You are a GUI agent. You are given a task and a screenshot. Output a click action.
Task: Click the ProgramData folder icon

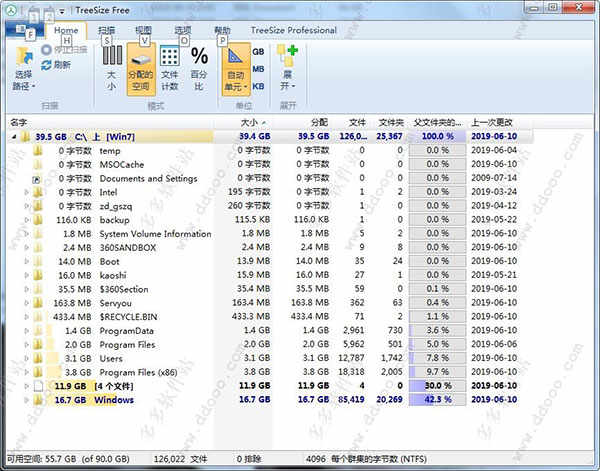(38, 331)
